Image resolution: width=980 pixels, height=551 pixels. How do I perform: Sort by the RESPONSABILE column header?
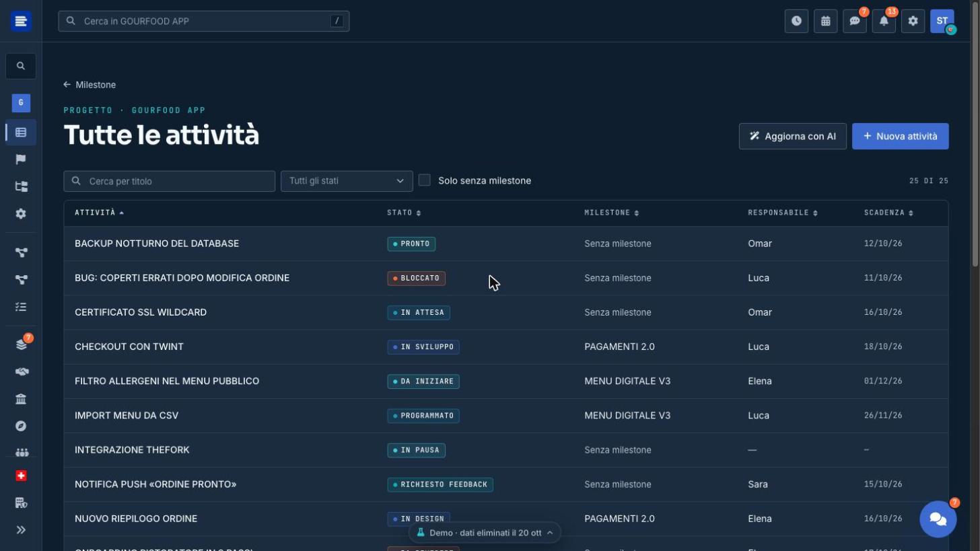tap(782, 213)
